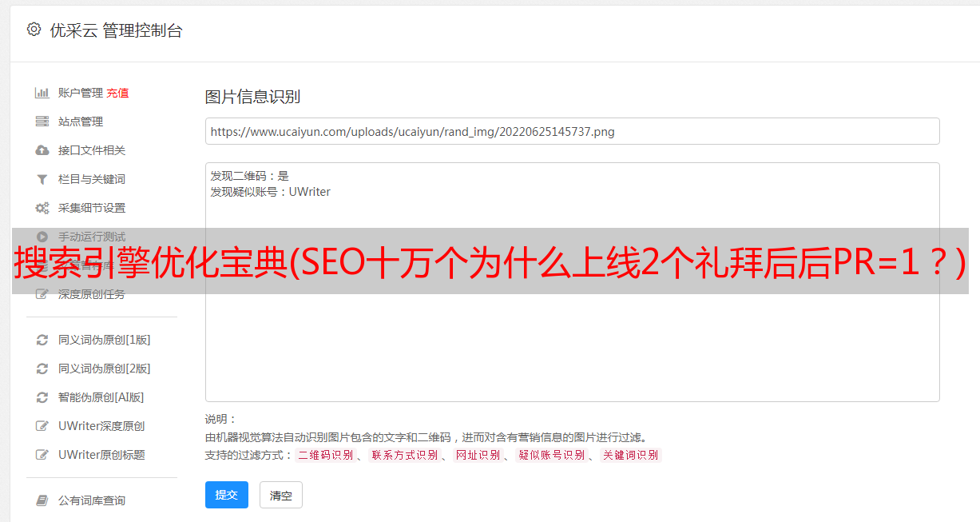Submit with the blue 提交 button
Image resolution: width=980 pixels, height=522 pixels.
(x=227, y=495)
